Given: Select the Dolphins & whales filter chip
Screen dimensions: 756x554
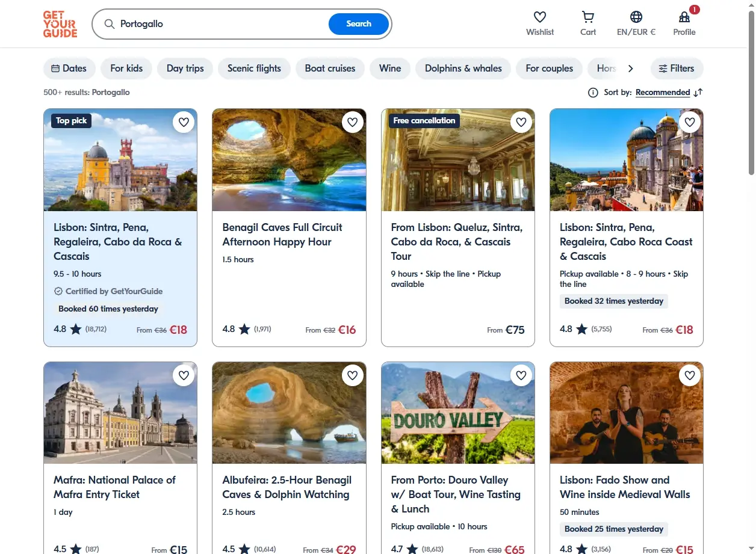Looking at the screenshot, I should tap(463, 69).
